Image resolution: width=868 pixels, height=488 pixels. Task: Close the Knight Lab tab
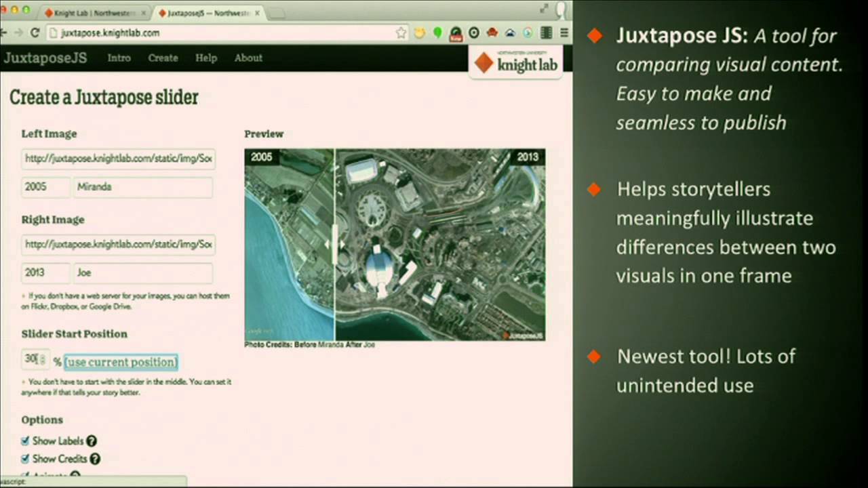[x=143, y=13]
